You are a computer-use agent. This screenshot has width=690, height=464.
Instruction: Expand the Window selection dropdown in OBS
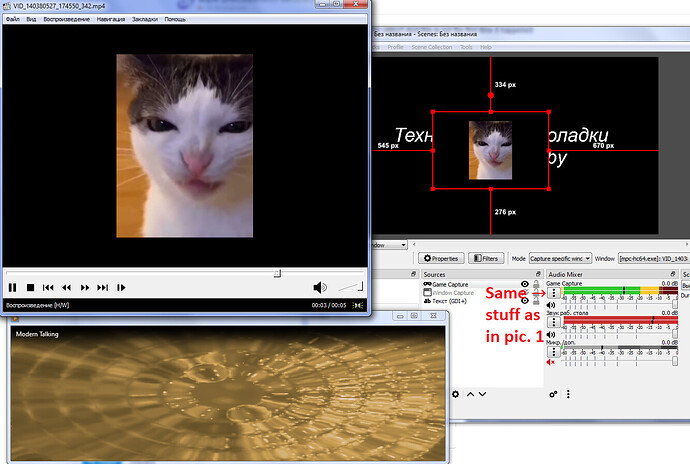tap(653, 258)
